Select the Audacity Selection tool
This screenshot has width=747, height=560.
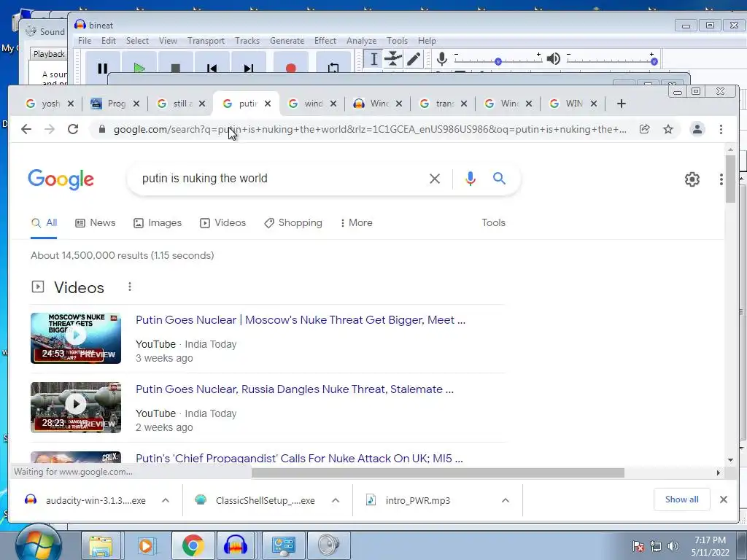(374, 59)
